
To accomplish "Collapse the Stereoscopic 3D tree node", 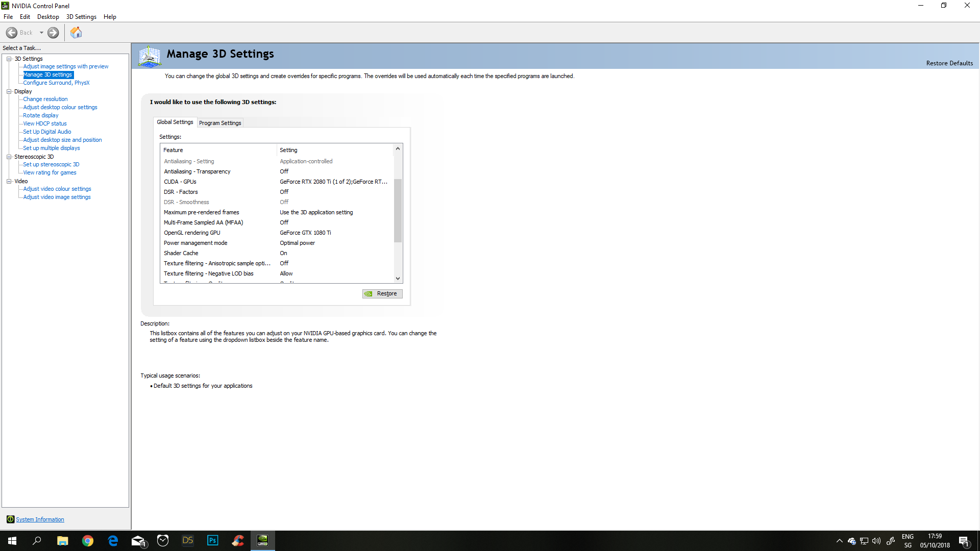I will pyautogui.click(x=9, y=157).
